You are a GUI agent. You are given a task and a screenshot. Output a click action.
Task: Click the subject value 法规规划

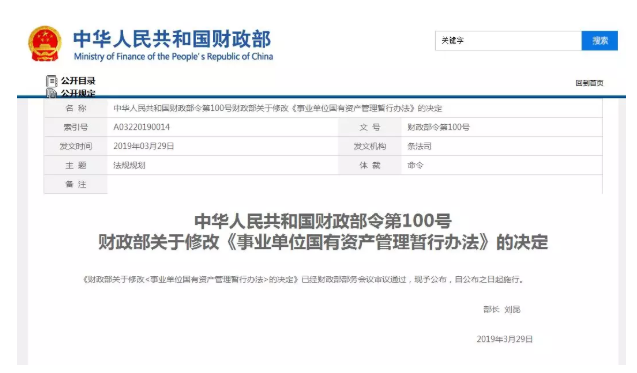(x=129, y=165)
